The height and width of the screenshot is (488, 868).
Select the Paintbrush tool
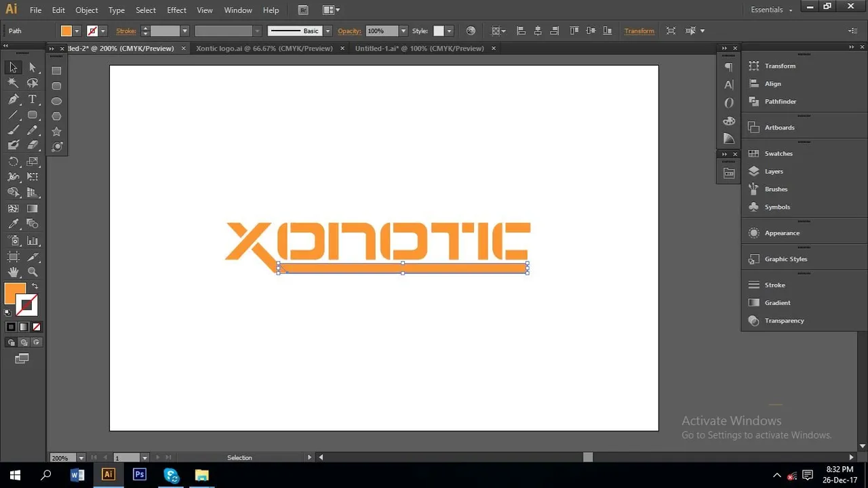pos(13,130)
